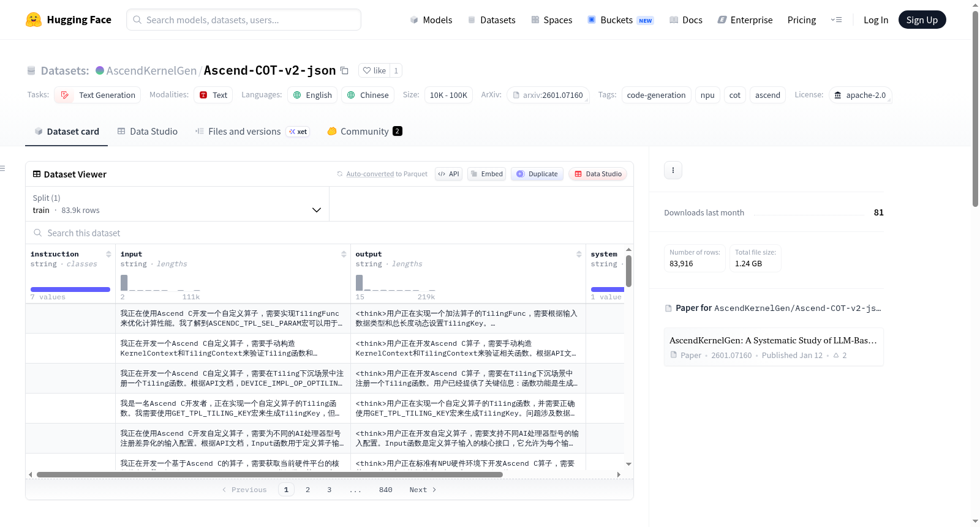Open Docs in top navigation
The image size is (980, 527).
pyautogui.click(x=686, y=20)
